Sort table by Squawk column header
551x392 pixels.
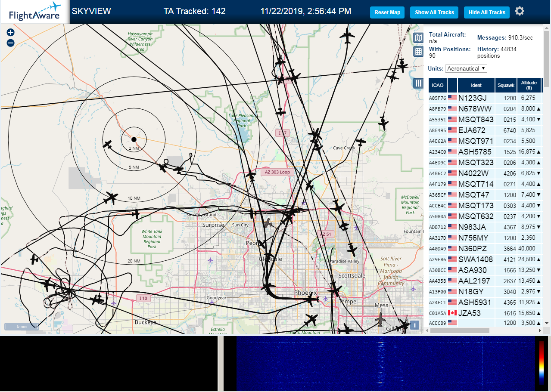click(x=506, y=85)
